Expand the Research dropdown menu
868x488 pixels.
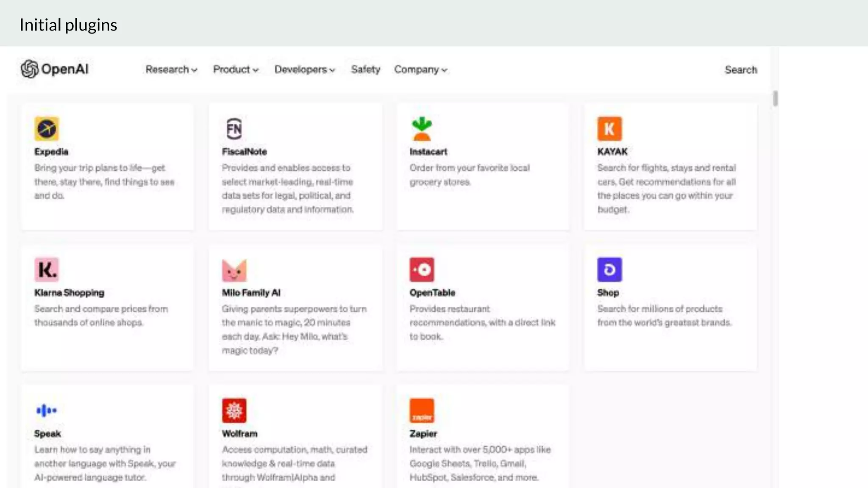(171, 69)
